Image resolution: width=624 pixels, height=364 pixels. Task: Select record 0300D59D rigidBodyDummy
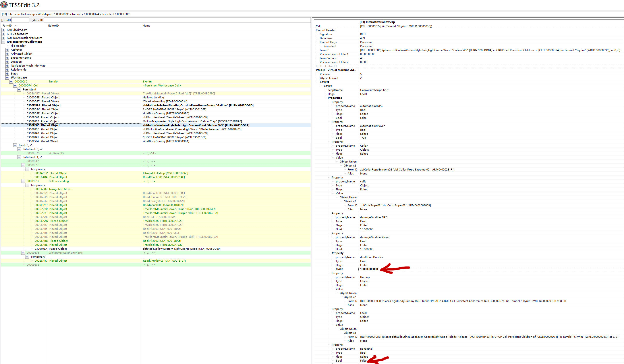(x=156, y=113)
